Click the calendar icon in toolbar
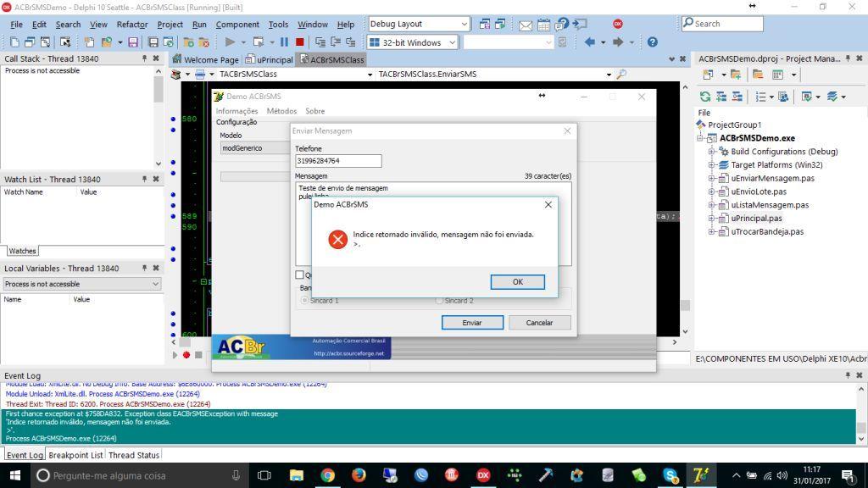868x488 pixels. pos(543,25)
